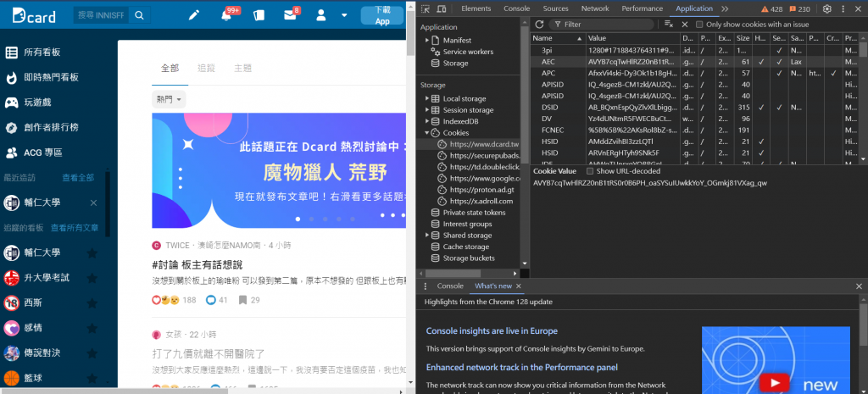
Task: Show more DevTools tabs chevron
Action: [x=725, y=8]
